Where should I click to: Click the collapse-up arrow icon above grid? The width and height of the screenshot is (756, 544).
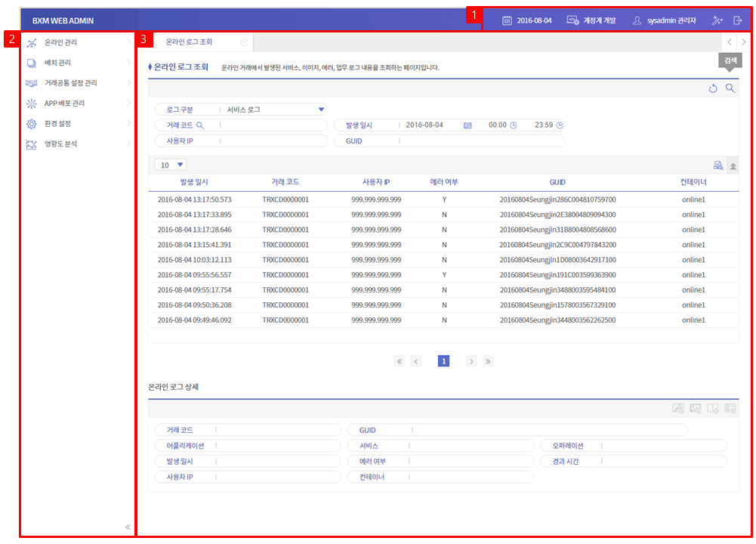733,166
